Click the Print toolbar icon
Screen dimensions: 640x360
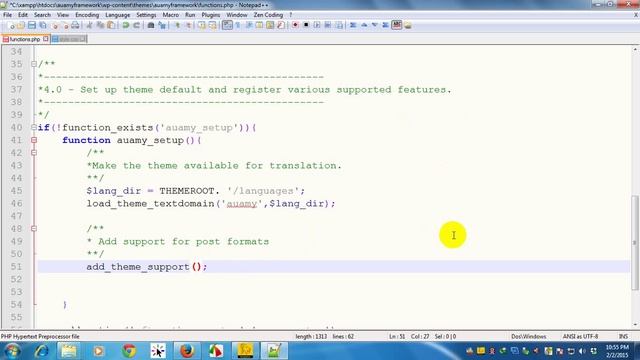76,25
